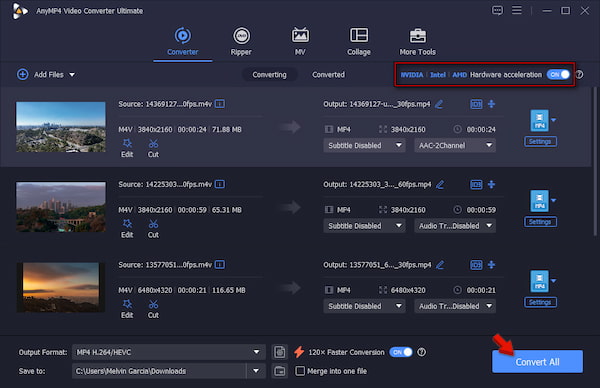Screen dimensions: 600x388
Task: Click the skyline at dusk thumbnail
Action: coord(61,207)
